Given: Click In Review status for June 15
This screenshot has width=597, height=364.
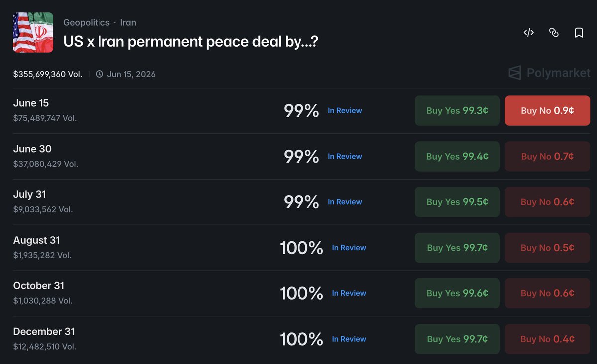Looking at the screenshot, I should point(345,110).
